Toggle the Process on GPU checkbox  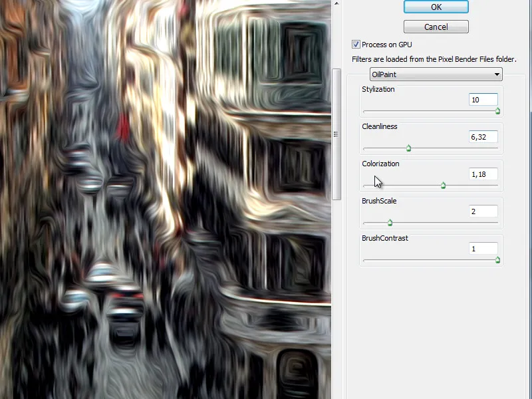pyautogui.click(x=356, y=45)
